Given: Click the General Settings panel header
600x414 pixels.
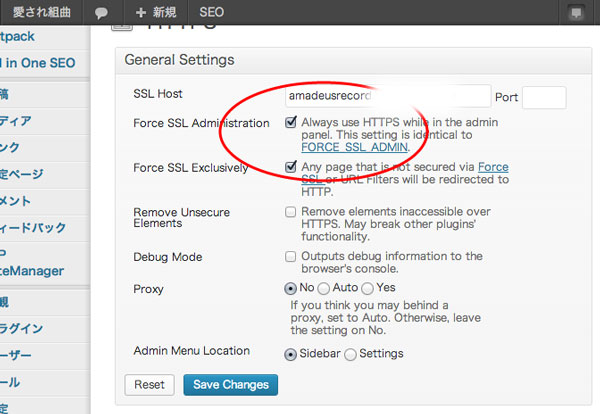Looking at the screenshot, I should [x=353, y=60].
